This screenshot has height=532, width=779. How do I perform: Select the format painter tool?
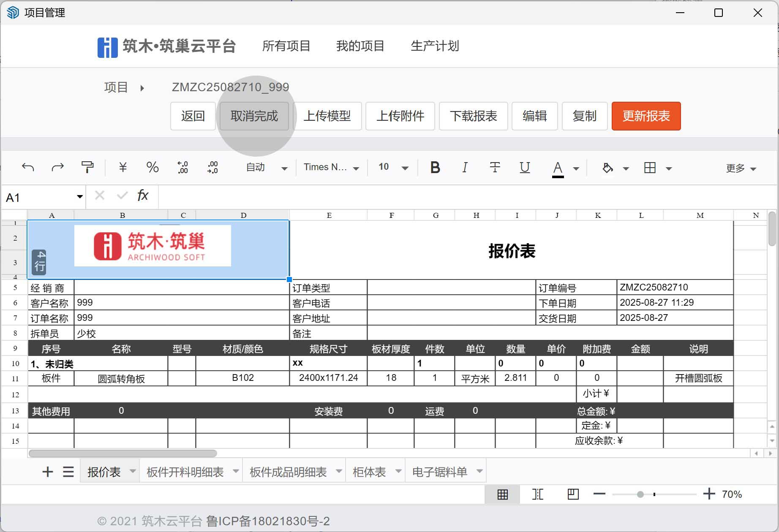pyautogui.click(x=87, y=167)
